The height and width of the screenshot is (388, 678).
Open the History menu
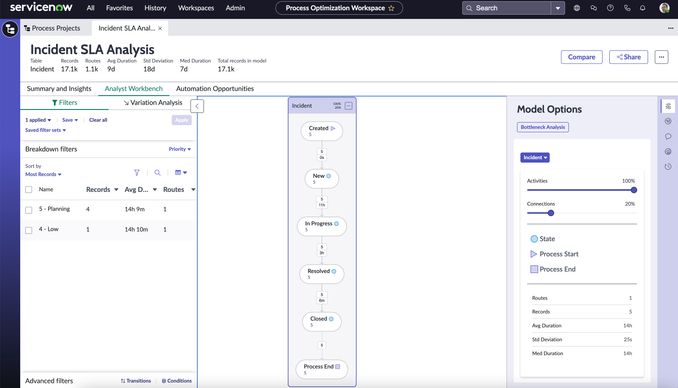tap(155, 8)
